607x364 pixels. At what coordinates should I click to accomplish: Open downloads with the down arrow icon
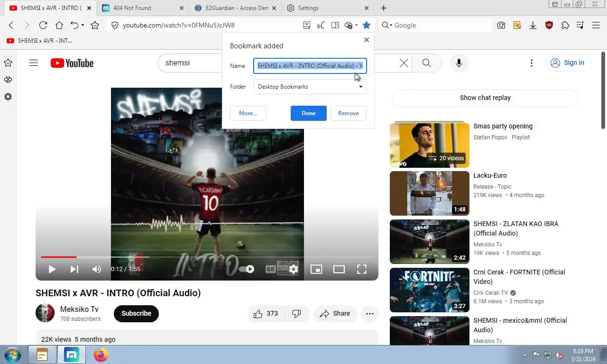coord(533,26)
